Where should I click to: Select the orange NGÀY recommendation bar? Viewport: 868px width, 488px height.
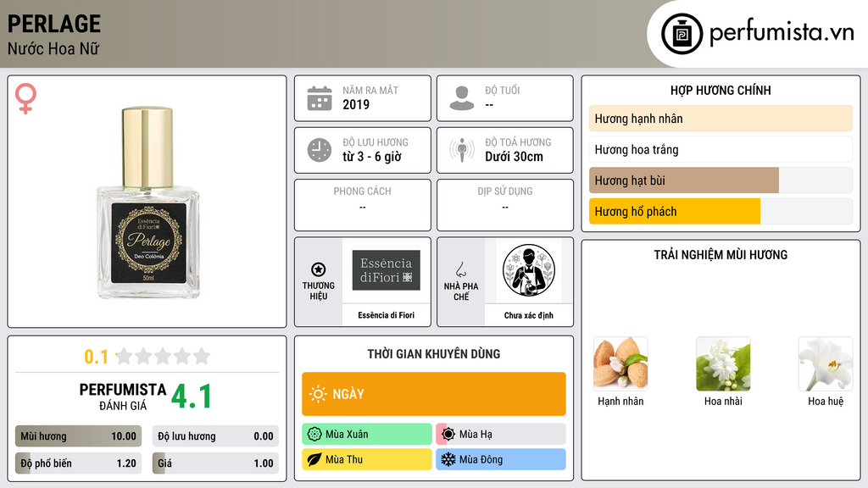coord(434,394)
